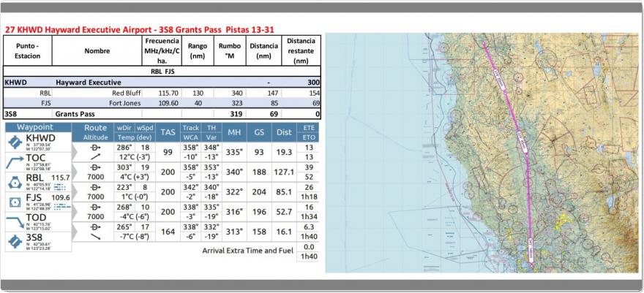This screenshot has width=644, height=293.
Task: Click the "RBL FJS" route summary row
Action: [x=162, y=72]
